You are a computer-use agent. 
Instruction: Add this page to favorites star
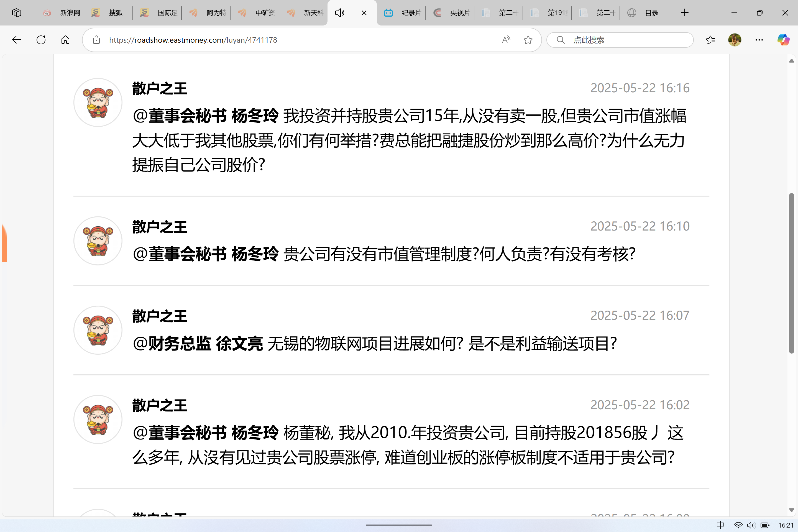click(x=528, y=40)
